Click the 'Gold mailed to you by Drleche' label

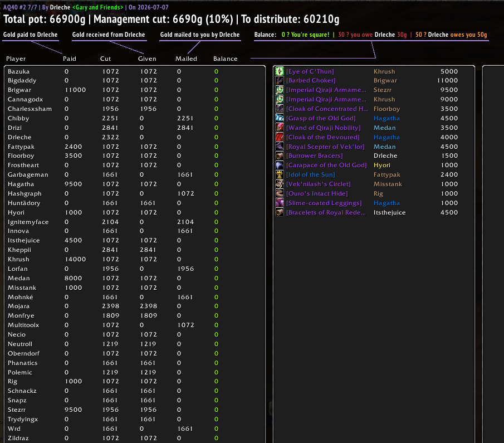[200, 35]
